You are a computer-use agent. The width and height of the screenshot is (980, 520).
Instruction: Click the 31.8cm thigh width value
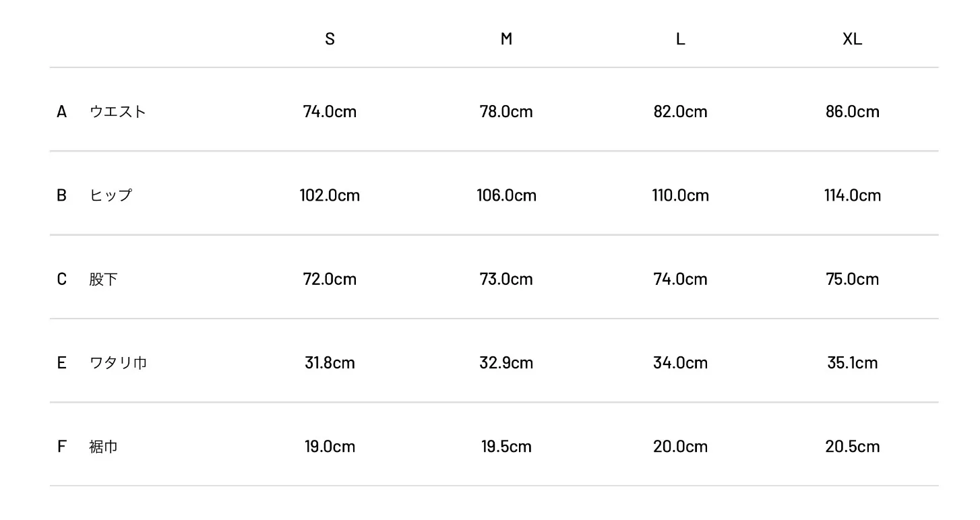click(x=330, y=363)
